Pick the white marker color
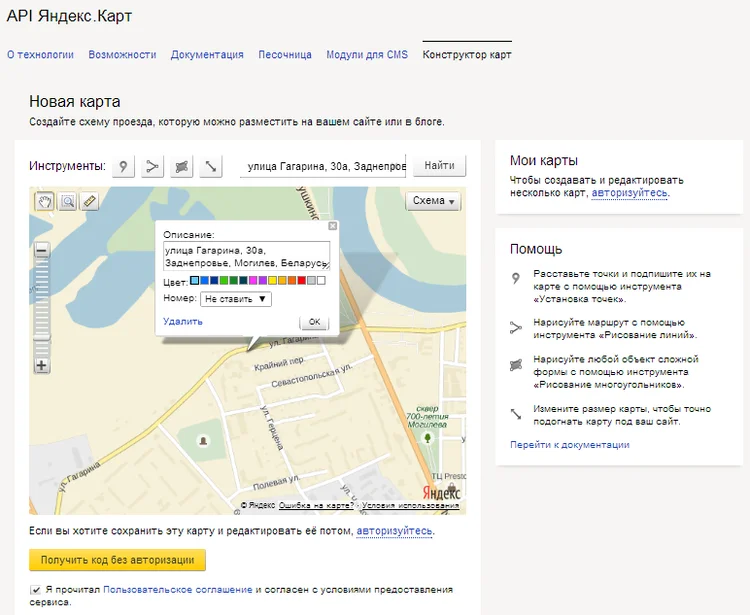The height and width of the screenshot is (615, 750). (x=321, y=280)
